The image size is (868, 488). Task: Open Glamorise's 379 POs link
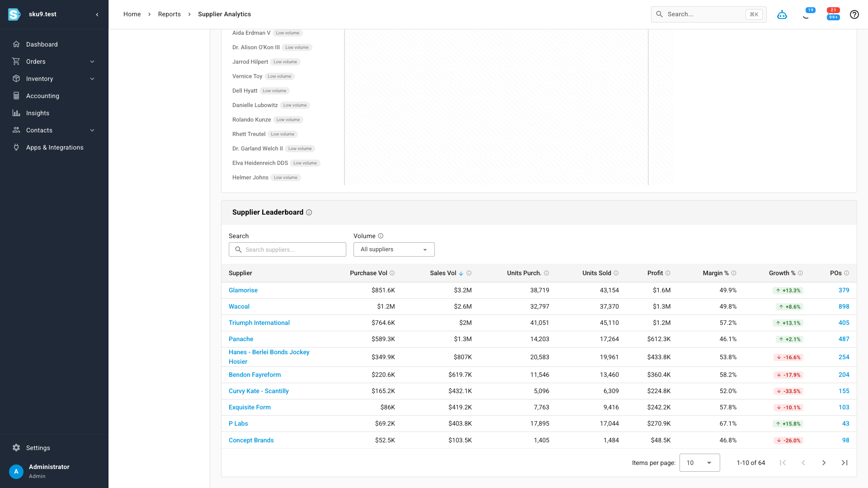844,290
